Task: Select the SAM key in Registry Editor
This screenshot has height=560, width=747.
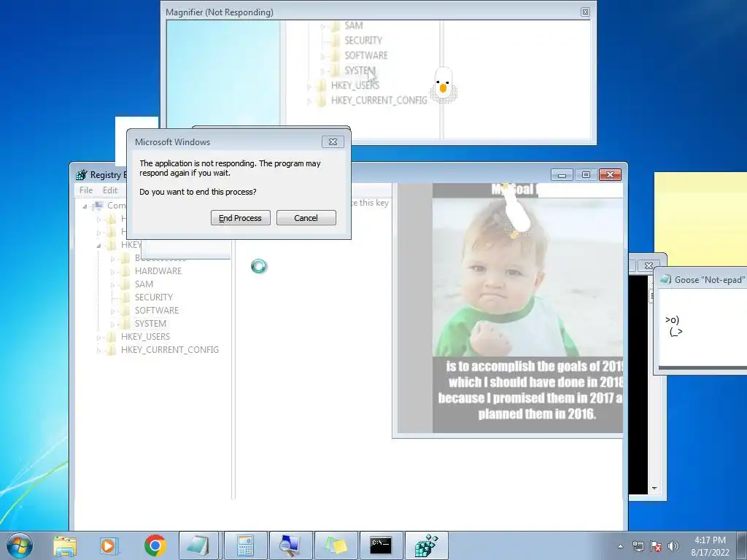Action: click(x=144, y=284)
